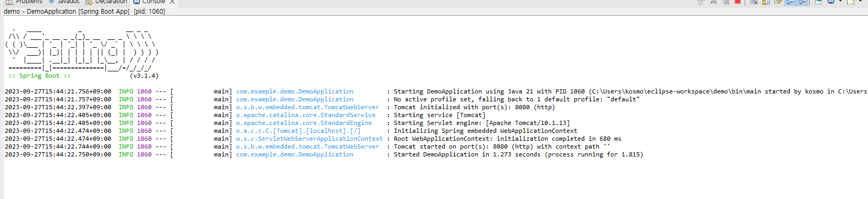Toggle Scroll Lock in the console
Image resolution: width=868 pixels, height=199 pixels.
tap(766, 2)
